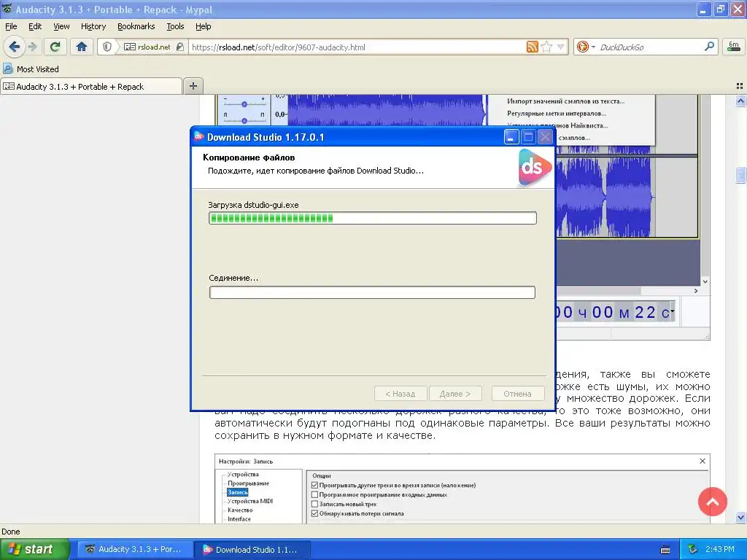This screenshot has width=747, height=560.
Task: Subscribe using the RSS feed icon
Action: click(532, 47)
